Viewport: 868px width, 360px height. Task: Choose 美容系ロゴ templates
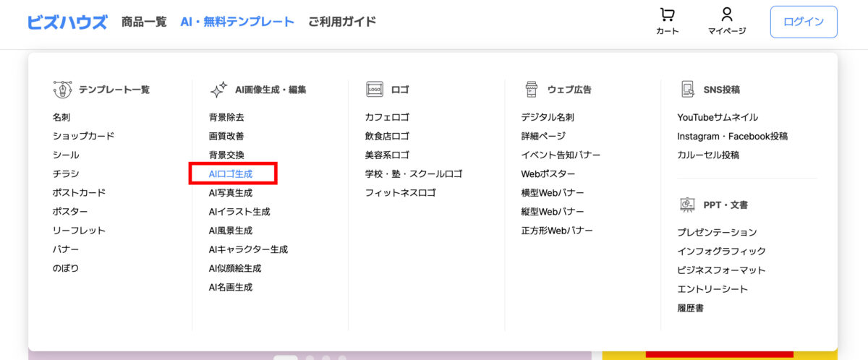click(x=387, y=155)
